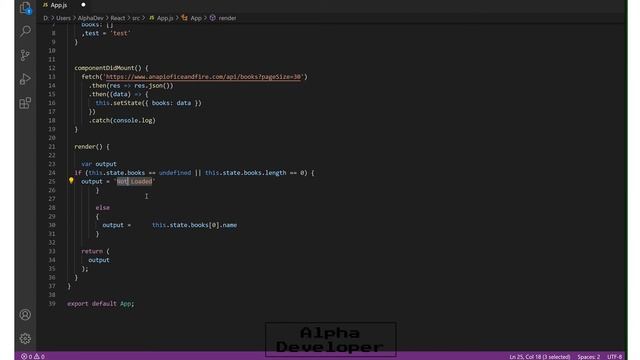640x360 pixels.
Task: Click 'this.state.books[0].name' expression
Action: 194,225
